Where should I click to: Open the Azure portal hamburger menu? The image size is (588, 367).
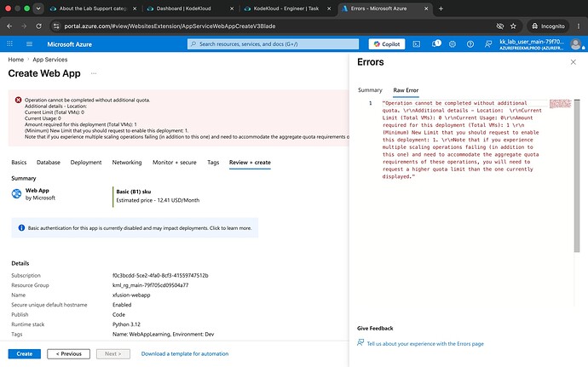coord(29,44)
